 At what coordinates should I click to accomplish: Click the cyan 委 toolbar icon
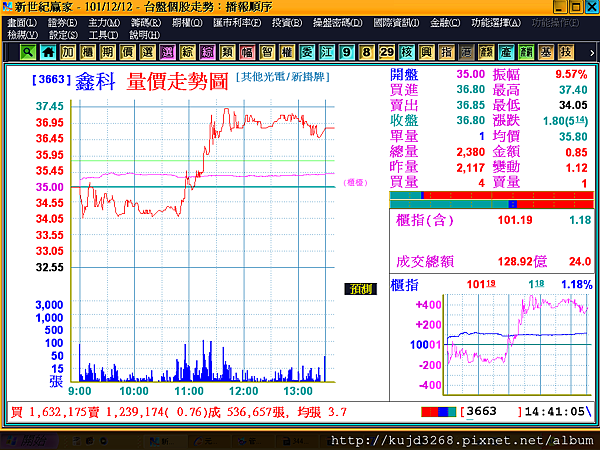coord(307,52)
